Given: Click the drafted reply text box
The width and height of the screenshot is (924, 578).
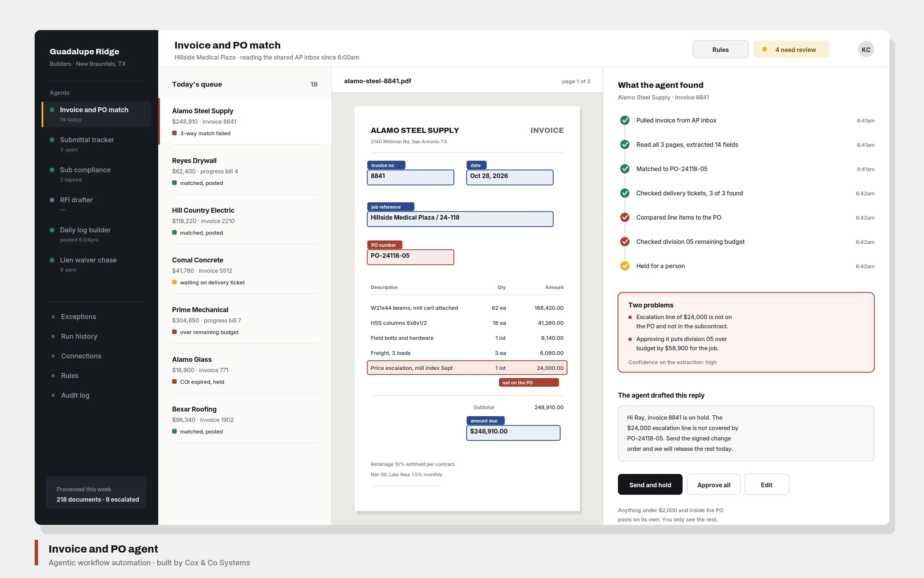Looking at the screenshot, I should [746, 433].
